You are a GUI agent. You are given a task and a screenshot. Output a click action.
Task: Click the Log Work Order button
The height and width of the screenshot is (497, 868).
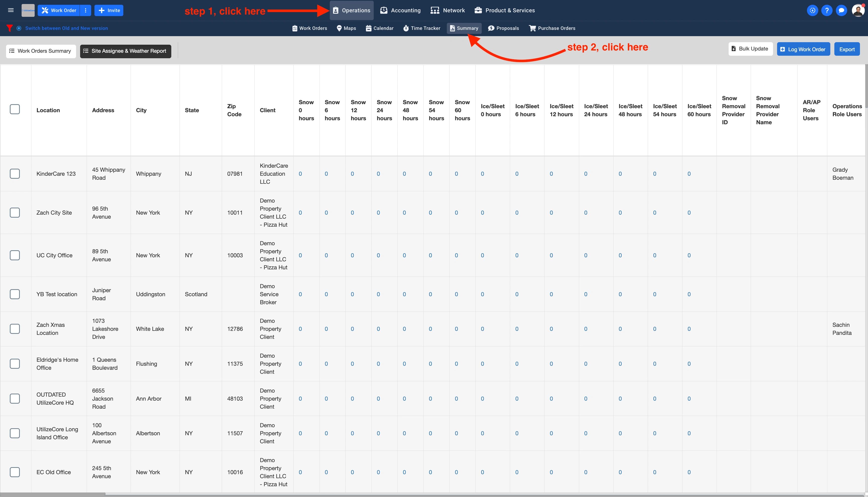(803, 49)
